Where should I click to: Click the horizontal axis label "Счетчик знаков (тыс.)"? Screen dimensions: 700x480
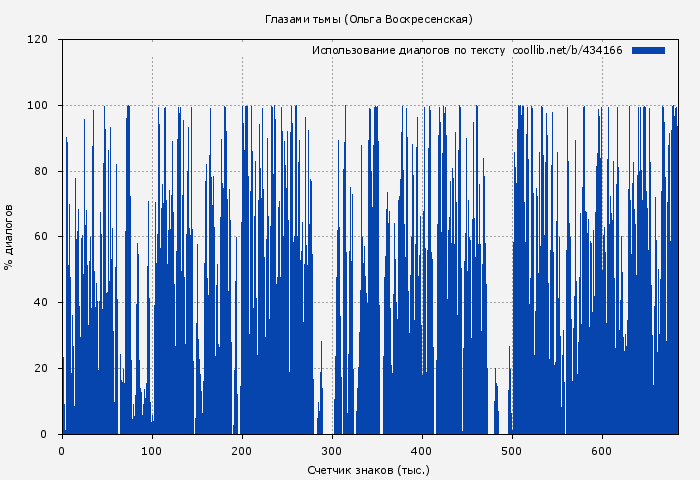tap(369, 469)
